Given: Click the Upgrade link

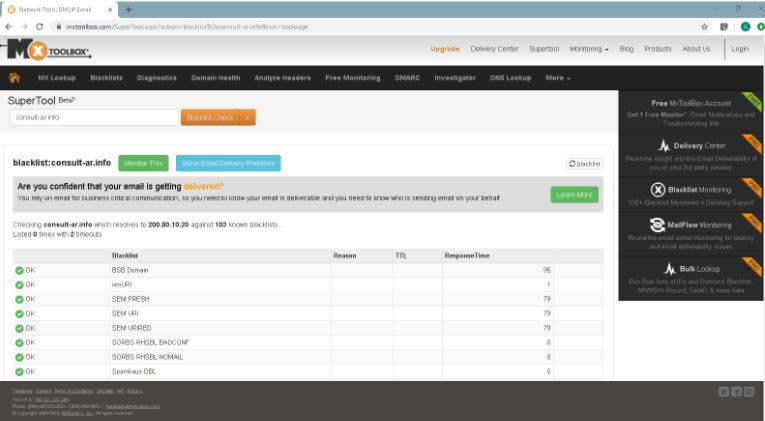Looking at the screenshot, I should click(x=445, y=49).
